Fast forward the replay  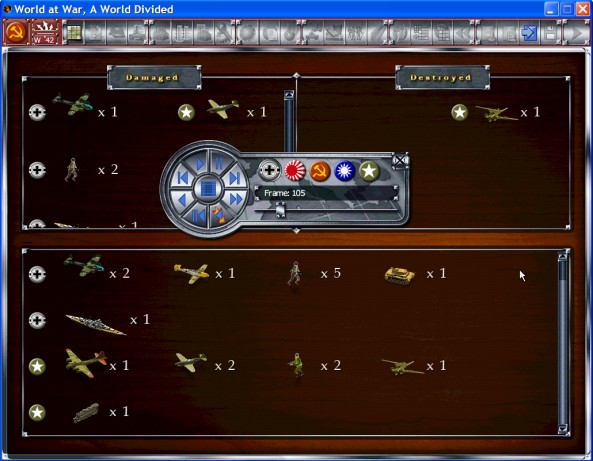pyautogui.click(x=235, y=199)
